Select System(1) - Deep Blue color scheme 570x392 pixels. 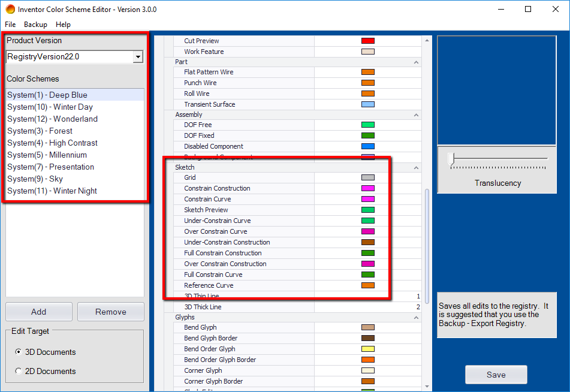(x=75, y=95)
